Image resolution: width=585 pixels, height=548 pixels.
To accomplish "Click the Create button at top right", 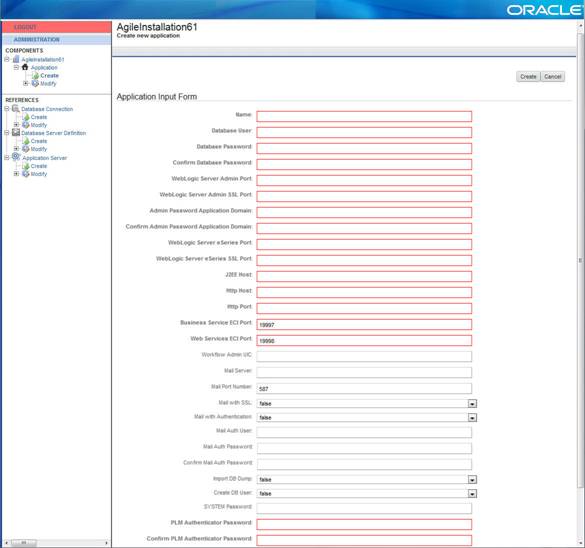I will (528, 76).
